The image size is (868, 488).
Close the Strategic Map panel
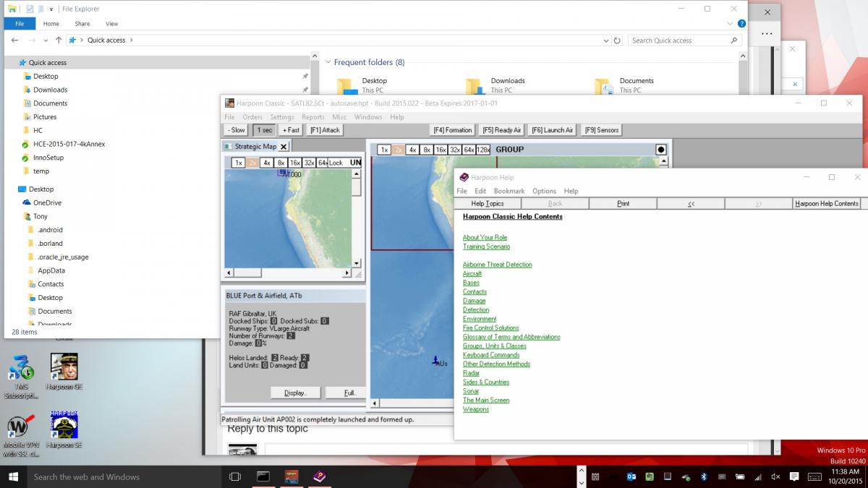coord(284,147)
